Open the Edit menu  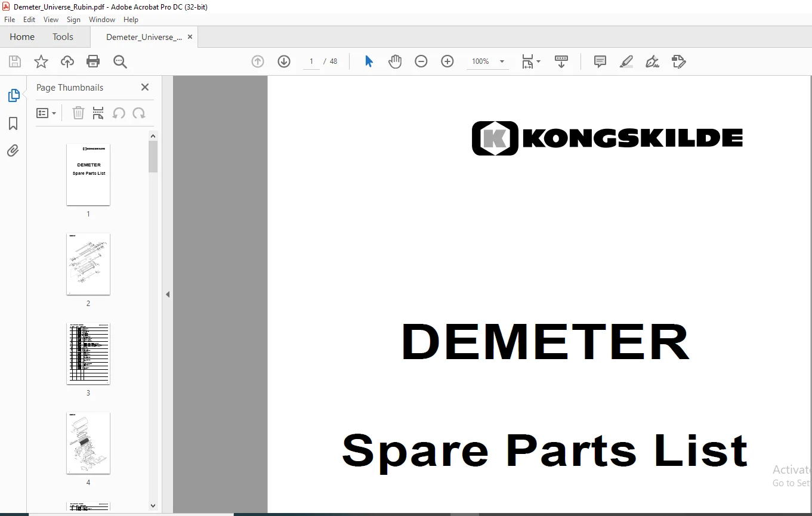(x=29, y=20)
